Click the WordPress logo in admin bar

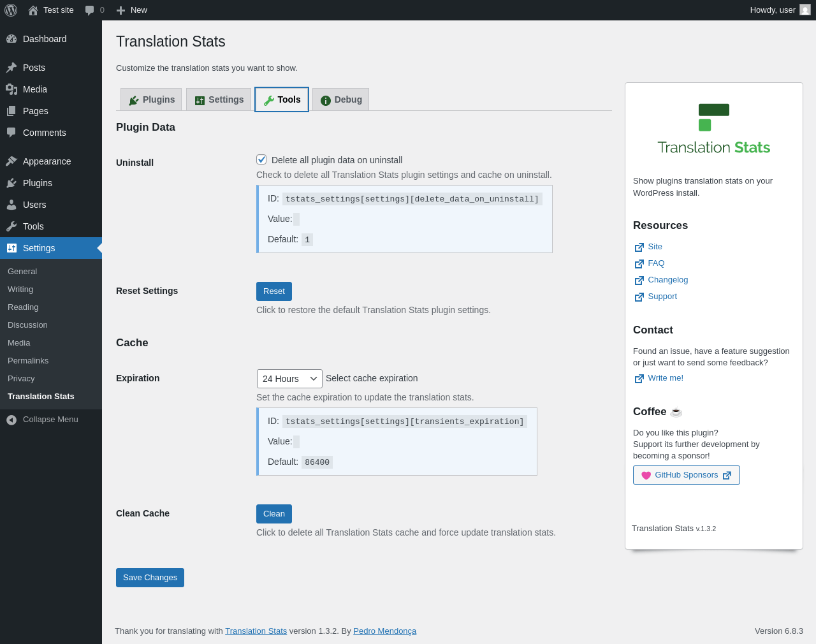click(x=11, y=10)
